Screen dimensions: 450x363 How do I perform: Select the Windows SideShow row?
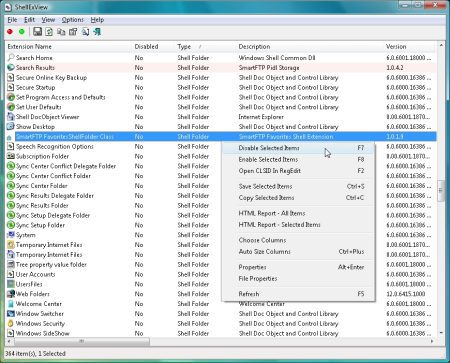(221, 333)
